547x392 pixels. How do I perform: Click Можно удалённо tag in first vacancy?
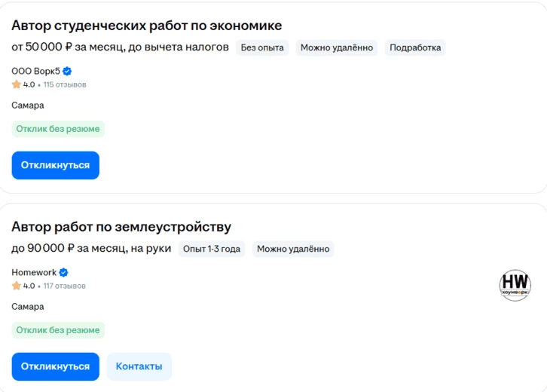click(x=337, y=47)
